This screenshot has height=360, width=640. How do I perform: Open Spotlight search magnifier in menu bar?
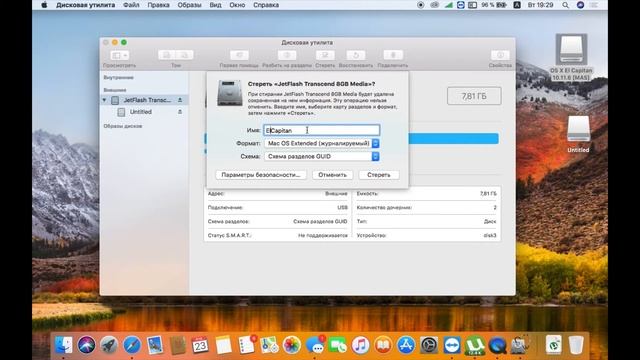pos(565,5)
